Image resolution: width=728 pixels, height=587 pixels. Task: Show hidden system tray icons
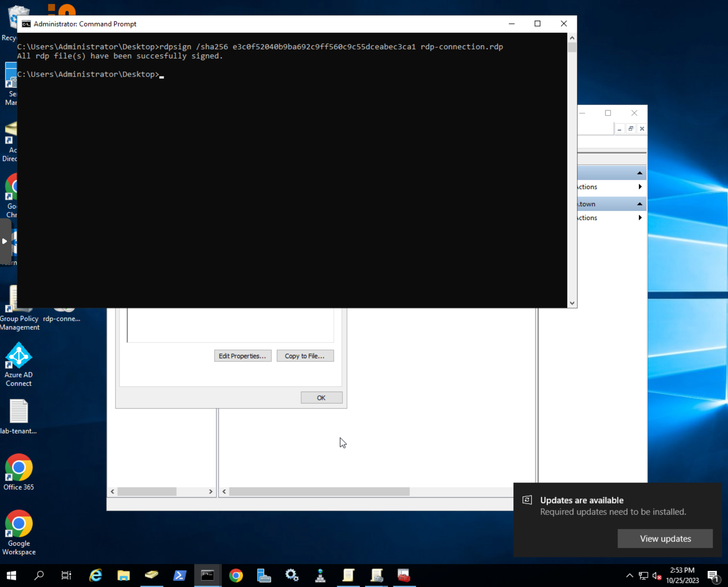pyautogui.click(x=629, y=576)
